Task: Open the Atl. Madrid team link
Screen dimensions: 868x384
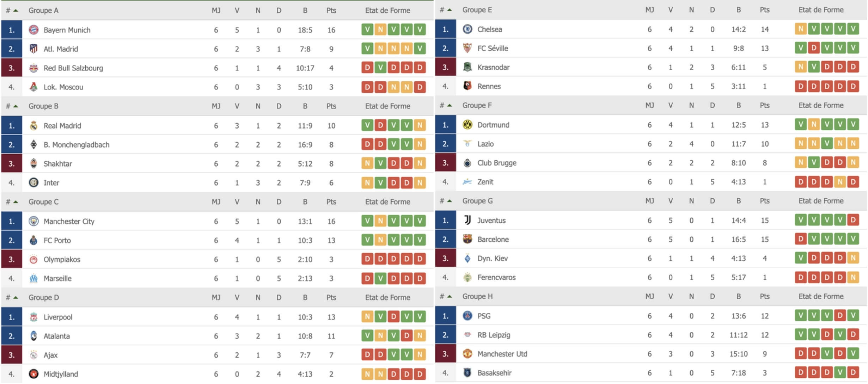Action: click(61, 49)
